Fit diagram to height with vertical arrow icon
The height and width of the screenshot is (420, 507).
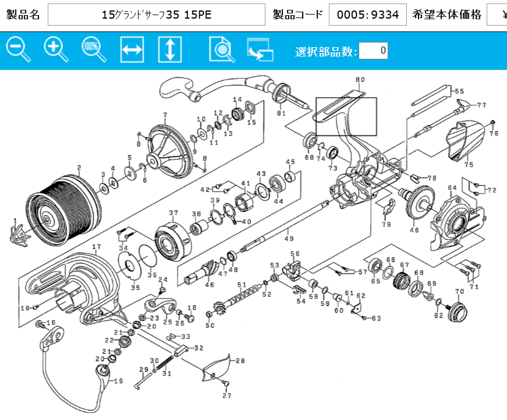coord(170,50)
